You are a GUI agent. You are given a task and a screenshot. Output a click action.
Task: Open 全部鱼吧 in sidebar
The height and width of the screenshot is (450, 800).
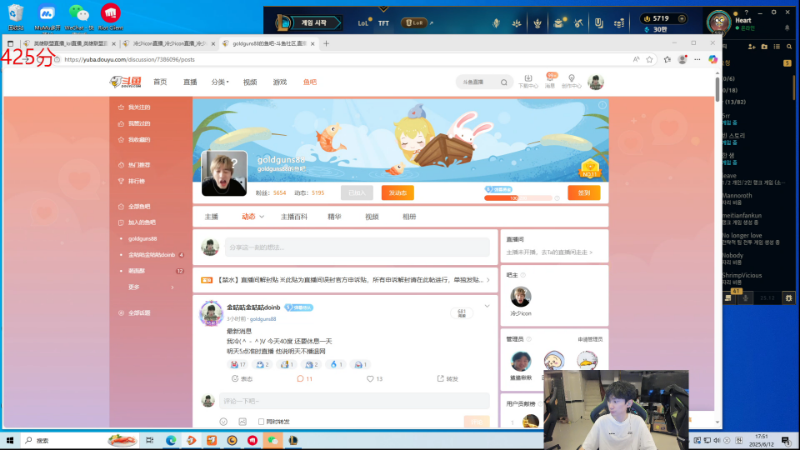point(135,207)
